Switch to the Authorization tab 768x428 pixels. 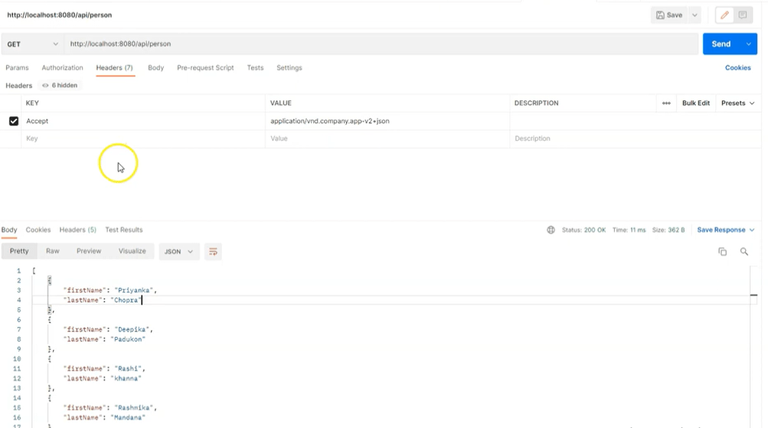click(62, 68)
